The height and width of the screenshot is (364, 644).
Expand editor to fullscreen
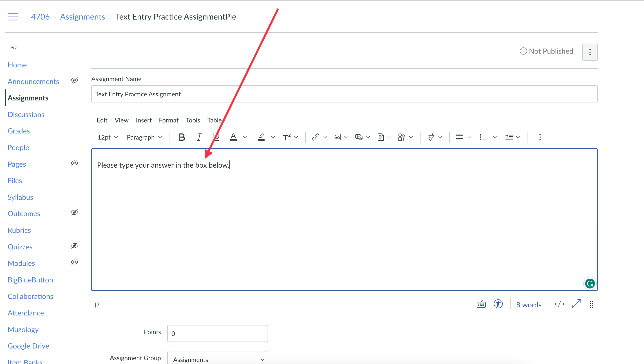pos(577,304)
